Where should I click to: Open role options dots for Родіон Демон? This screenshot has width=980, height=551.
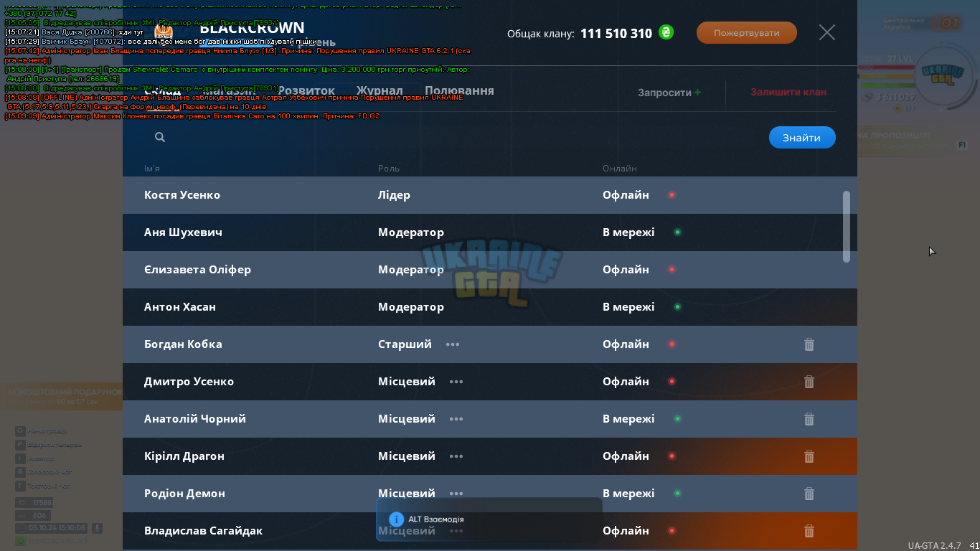tap(456, 494)
